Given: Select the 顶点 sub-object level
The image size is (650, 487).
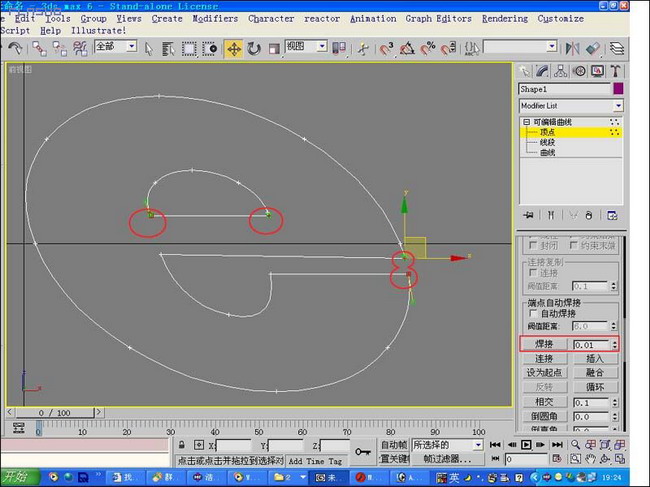Looking at the screenshot, I should (x=547, y=132).
